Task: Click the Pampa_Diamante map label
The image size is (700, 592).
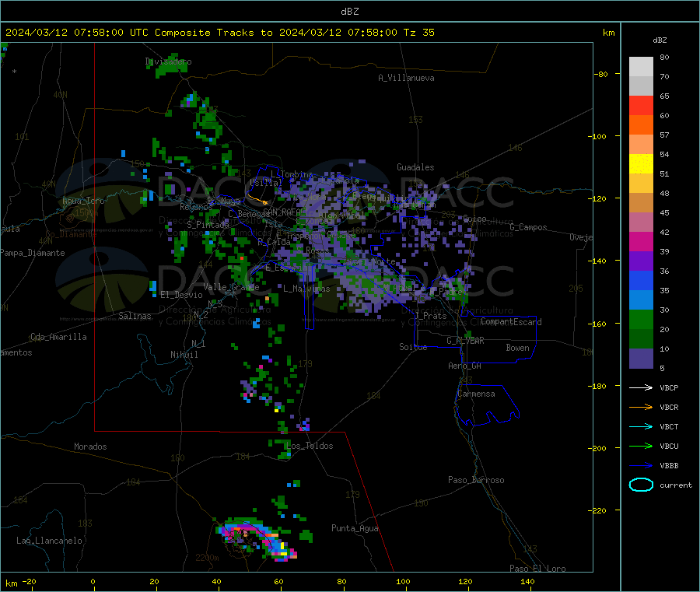Action: 33,253
